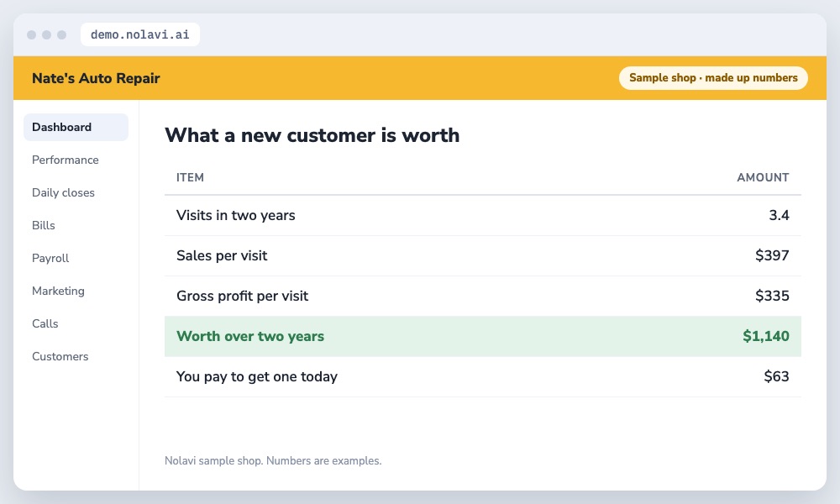Image resolution: width=840 pixels, height=504 pixels.
Task: Click the ITEM column header
Action: pos(190,177)
